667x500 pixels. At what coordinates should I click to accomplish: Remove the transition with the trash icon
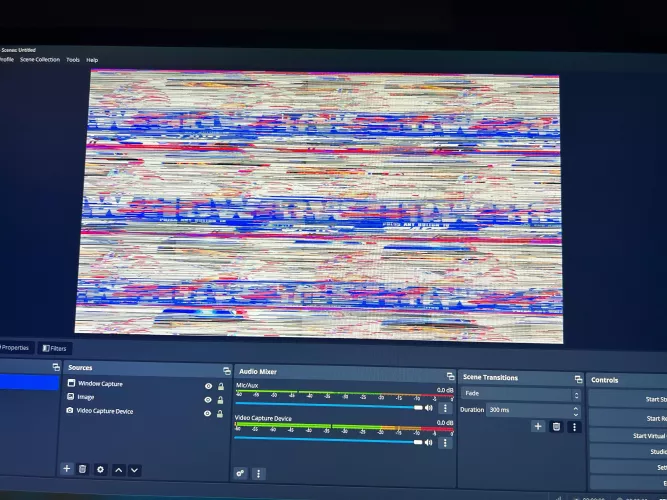pyautogui.click(x=556, y=427)
